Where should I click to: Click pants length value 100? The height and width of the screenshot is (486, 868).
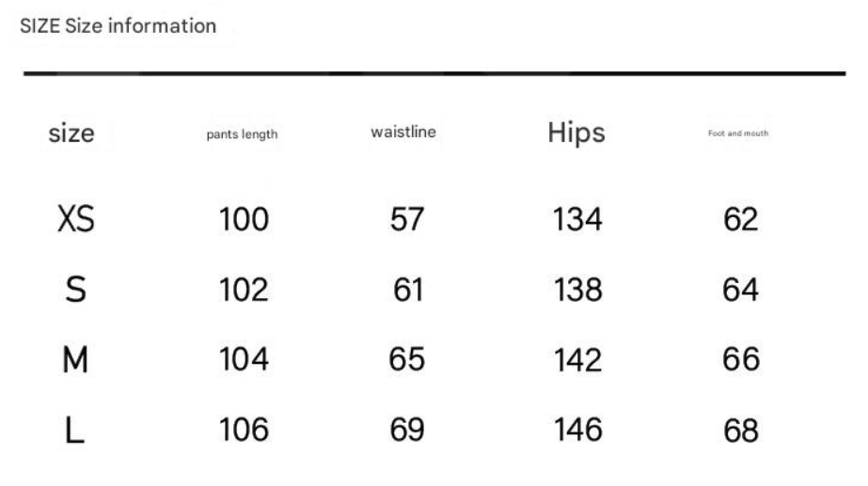pos(245,219)
